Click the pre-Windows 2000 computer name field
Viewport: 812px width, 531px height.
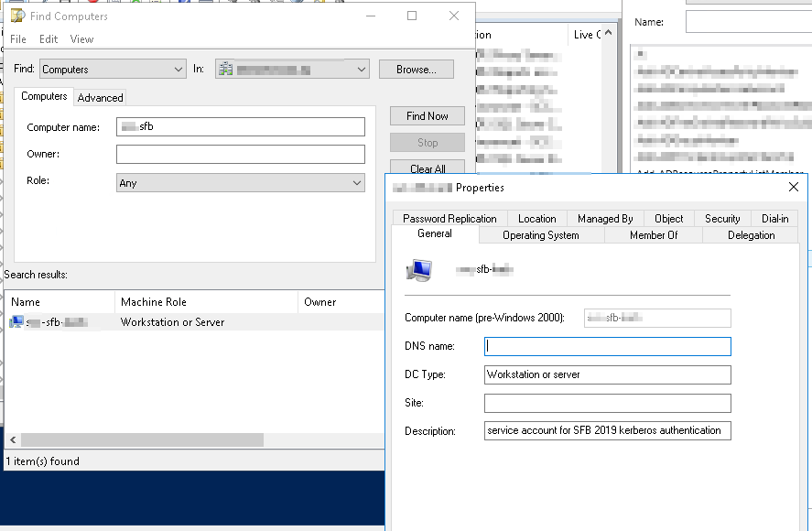pyautogui.click(x=657, y=318)
